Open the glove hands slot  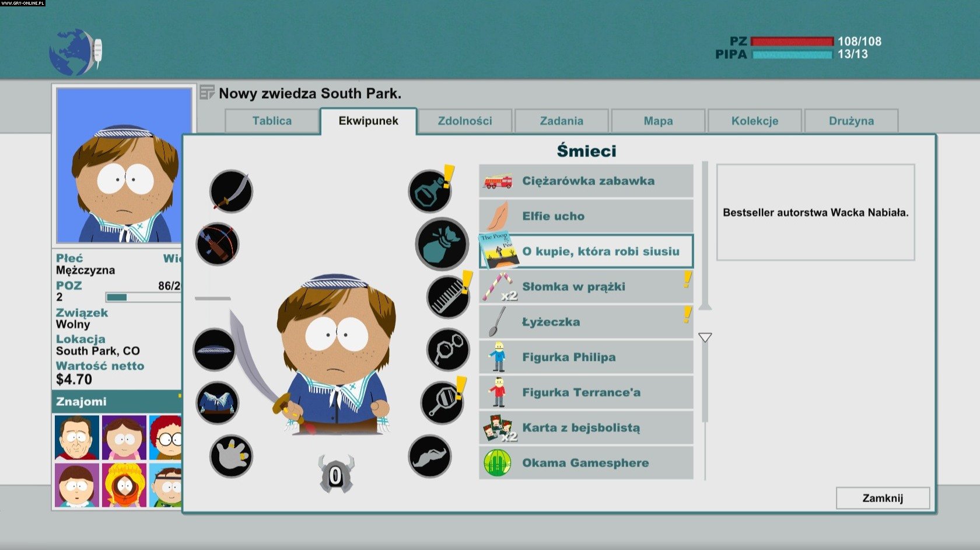231,457
